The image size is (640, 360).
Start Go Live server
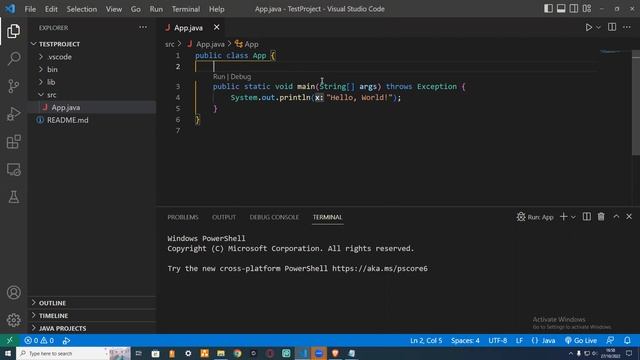pos(581,340)
